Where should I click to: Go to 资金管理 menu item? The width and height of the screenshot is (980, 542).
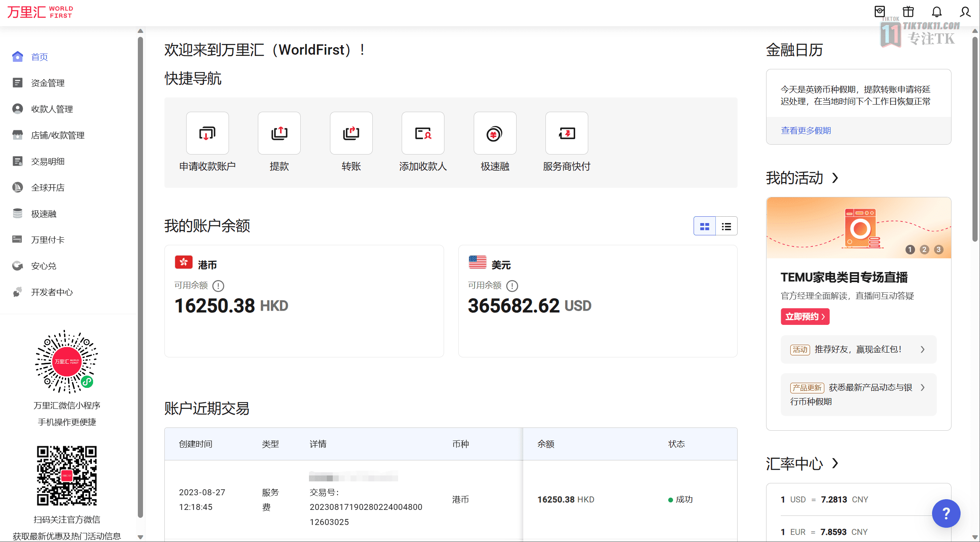pyautogui.click(x=48, y=83)
